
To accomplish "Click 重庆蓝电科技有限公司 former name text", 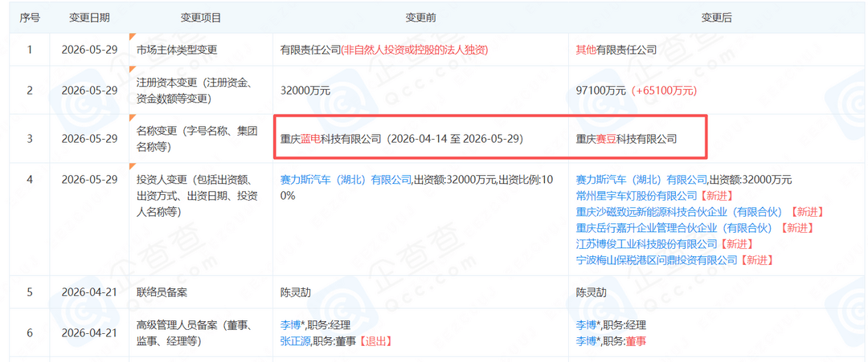I will pos(331,139).
